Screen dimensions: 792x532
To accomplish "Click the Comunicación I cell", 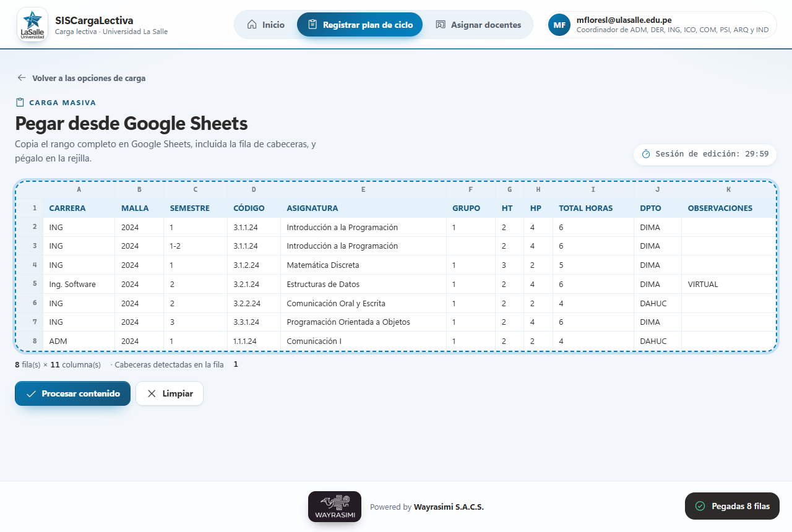I will pos(363,341).
